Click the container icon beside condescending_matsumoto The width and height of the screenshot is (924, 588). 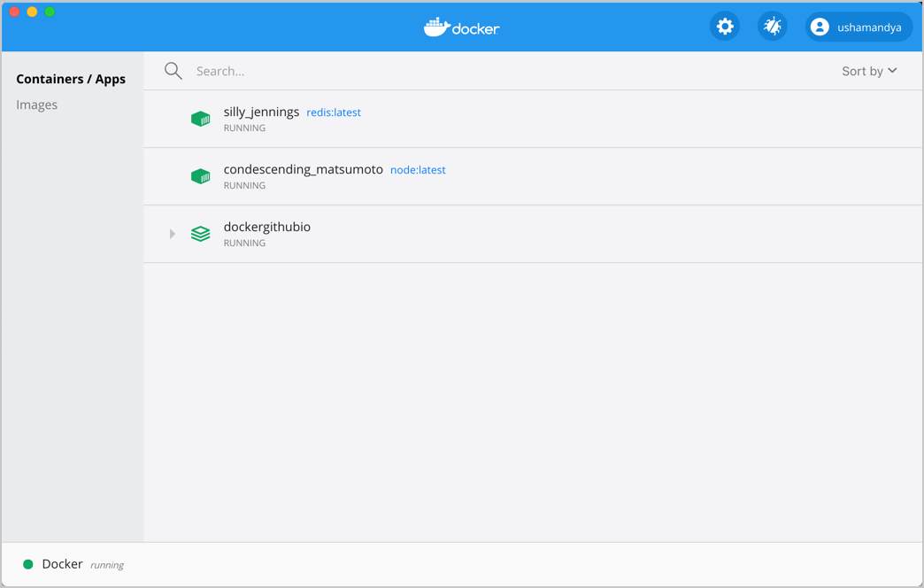200,175
